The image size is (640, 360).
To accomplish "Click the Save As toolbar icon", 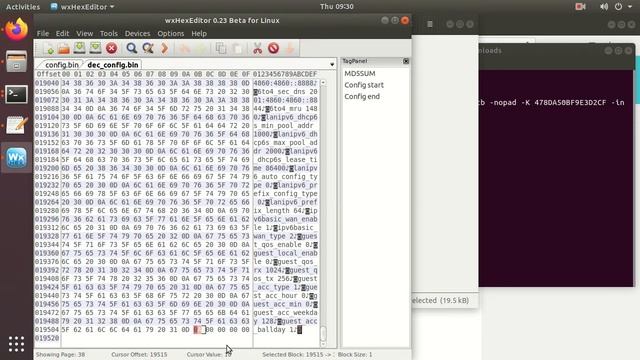I will point(96,48).
